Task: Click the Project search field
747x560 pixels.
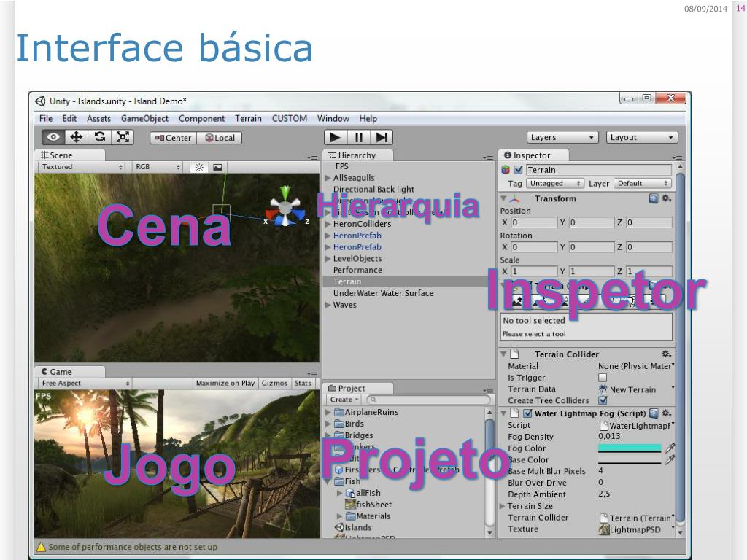Action: [428, 400]
